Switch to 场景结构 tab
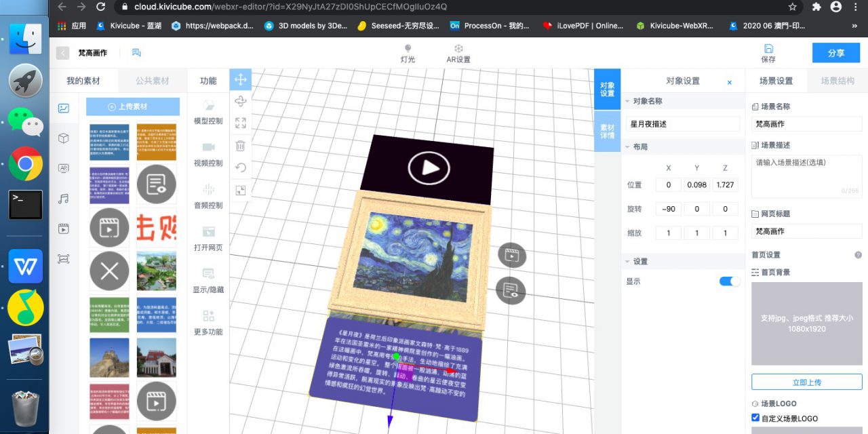This screenshot has height=434, width=868. pyautogui.click(x=837, y=81)
